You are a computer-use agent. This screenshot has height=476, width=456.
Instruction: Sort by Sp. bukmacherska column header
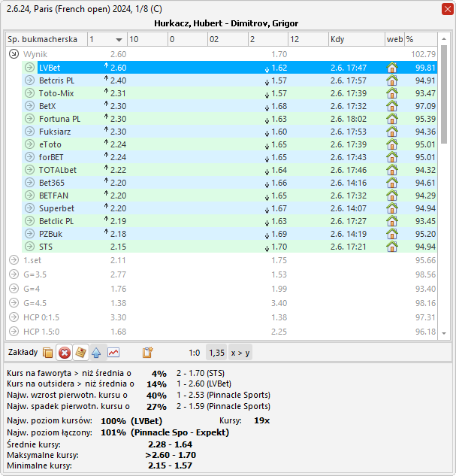pyautogui.click(x=45, y=39)
